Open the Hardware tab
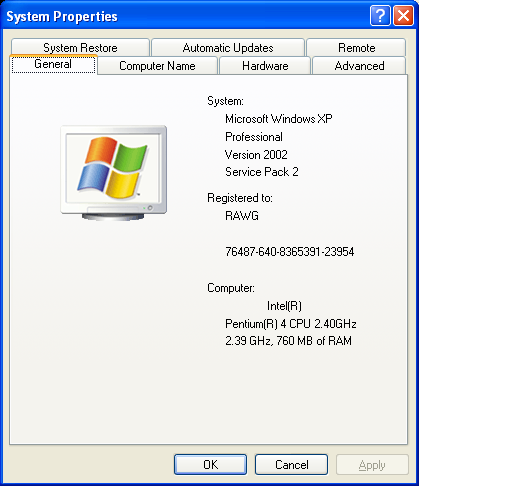This screenshot has width=512, height=486. pos(265,66)
